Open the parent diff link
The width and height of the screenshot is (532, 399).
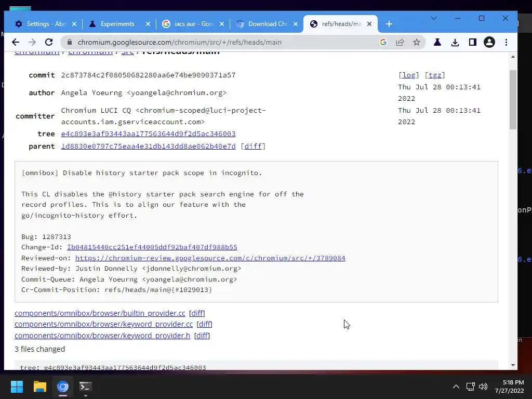coord(253,146)
